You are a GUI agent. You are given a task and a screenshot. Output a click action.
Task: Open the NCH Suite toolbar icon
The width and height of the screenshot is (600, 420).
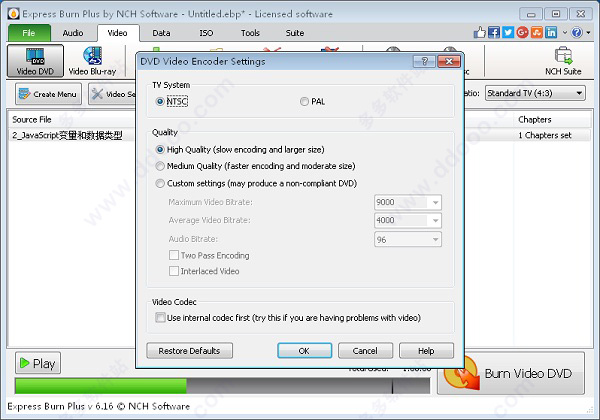pos(563,61)
